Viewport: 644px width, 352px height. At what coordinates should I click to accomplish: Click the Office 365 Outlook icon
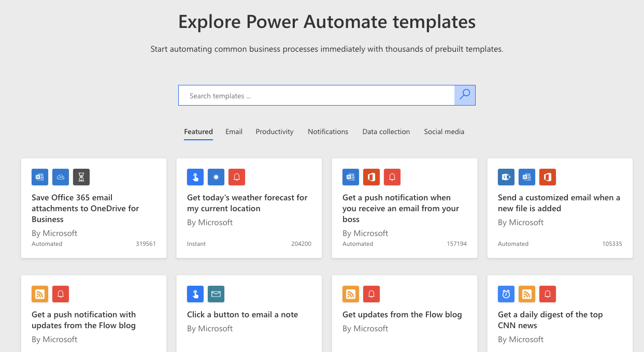click(x=40, y=177)
